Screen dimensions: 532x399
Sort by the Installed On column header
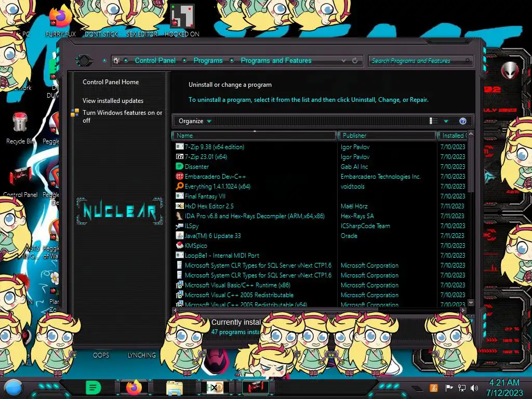click(x=453, y=136)
